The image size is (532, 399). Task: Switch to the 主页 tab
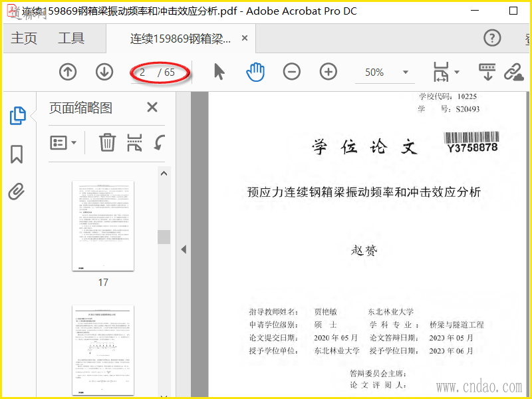24,38
